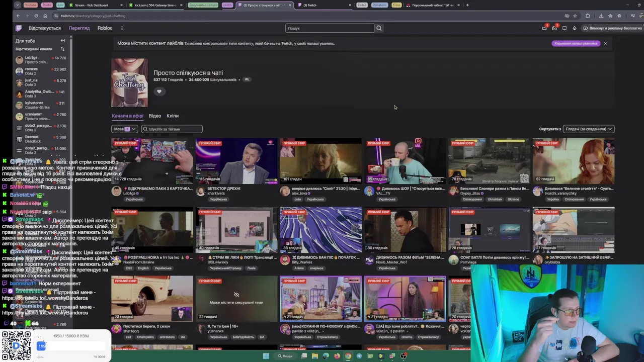Open the browser tab search chevron
The image size is (644, 362).
[x=18, y=5]
